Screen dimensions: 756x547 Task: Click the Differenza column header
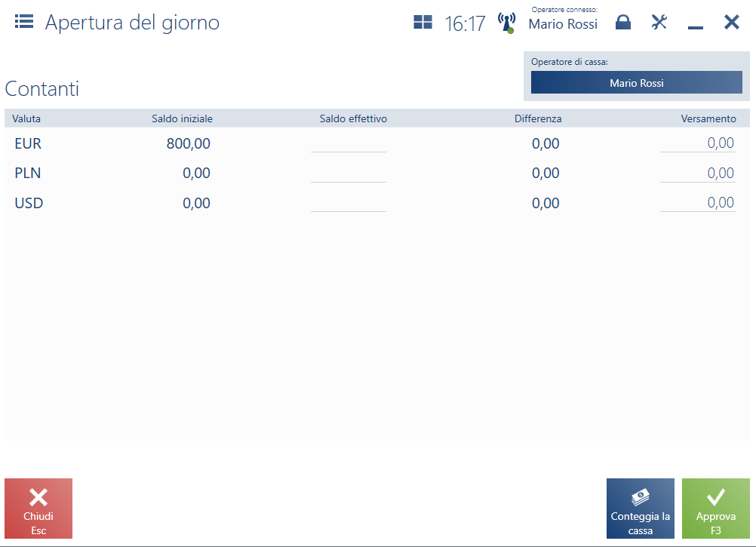538,118
